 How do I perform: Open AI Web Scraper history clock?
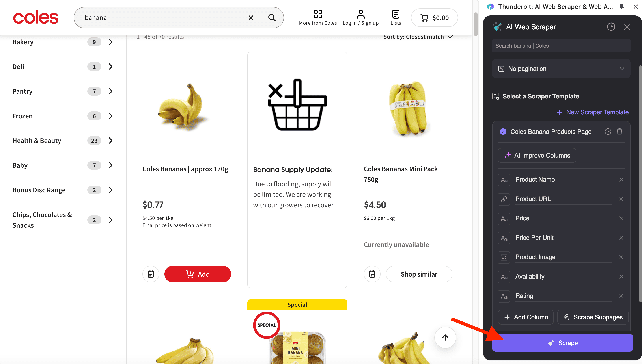(611, 27)
